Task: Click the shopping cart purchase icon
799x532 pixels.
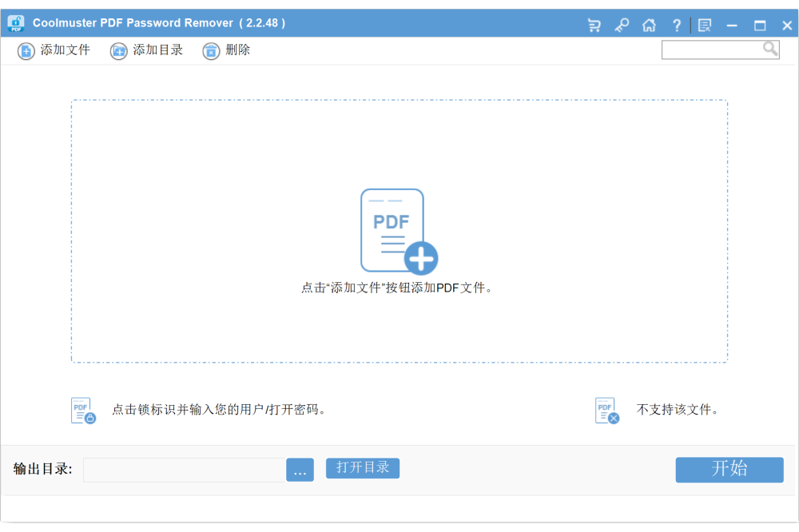Action: pos(594,25)
